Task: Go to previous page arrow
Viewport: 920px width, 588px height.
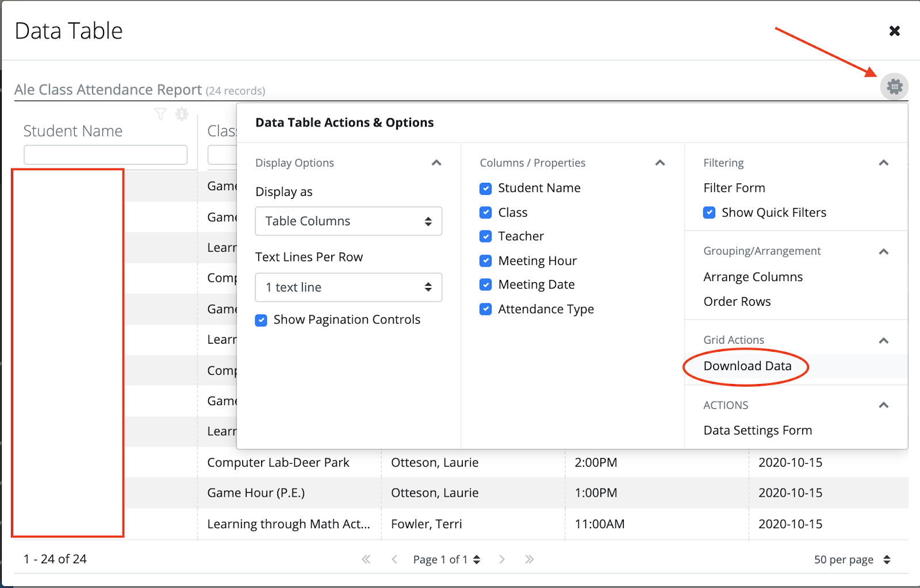Action: [x=394, y=559]
